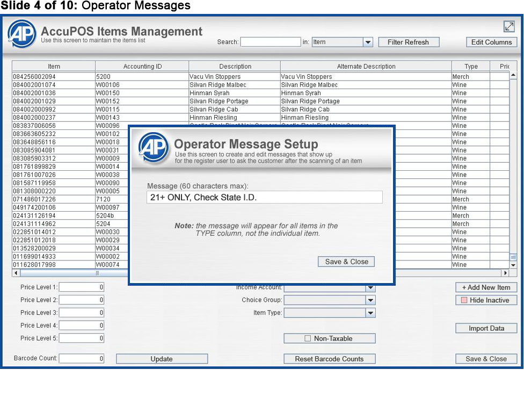This screenshot has height=420, width=524.
Task: Click the expand window icon at top right
Action: [x=509, y=26]
